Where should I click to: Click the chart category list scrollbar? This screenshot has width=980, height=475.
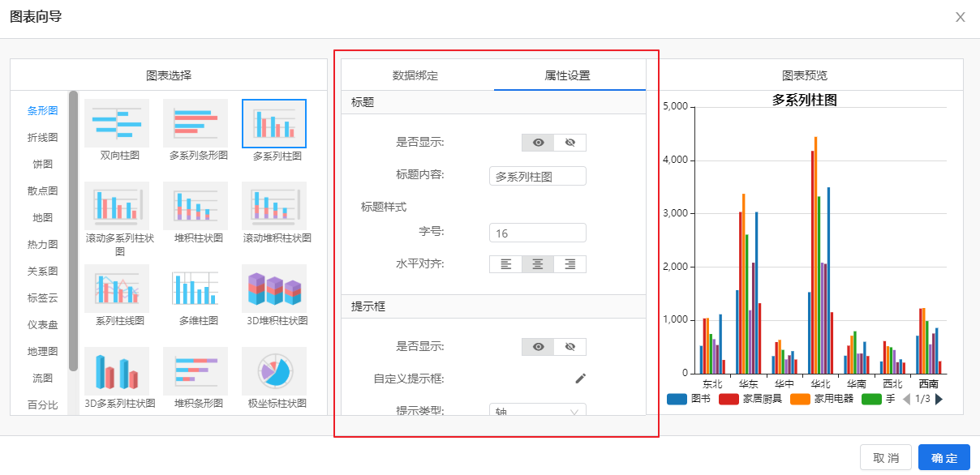pos(73,231)
